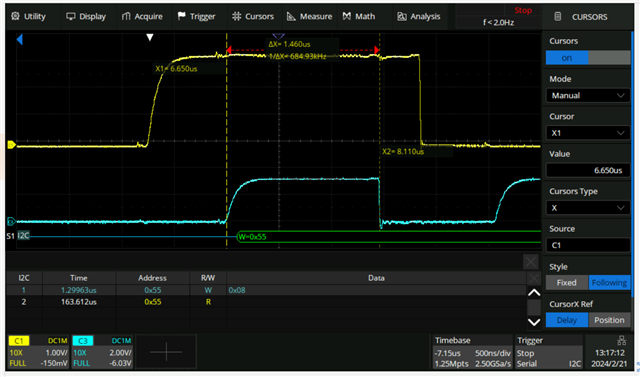The height and width of the screenshot is (377, 640).
Task: Click the S1 I2C decode bus label
Action: point(18,236)
